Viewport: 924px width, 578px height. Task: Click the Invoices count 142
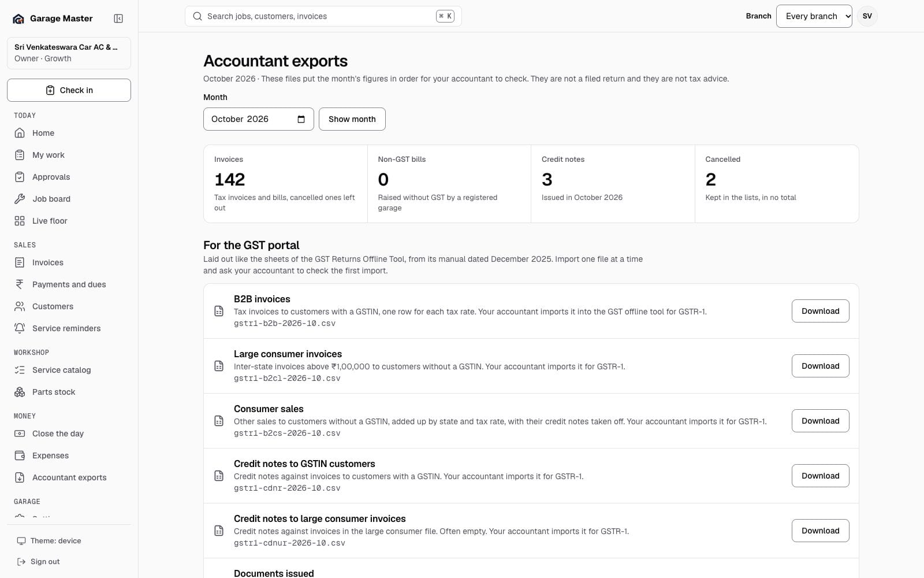click(x=230, y=180)
